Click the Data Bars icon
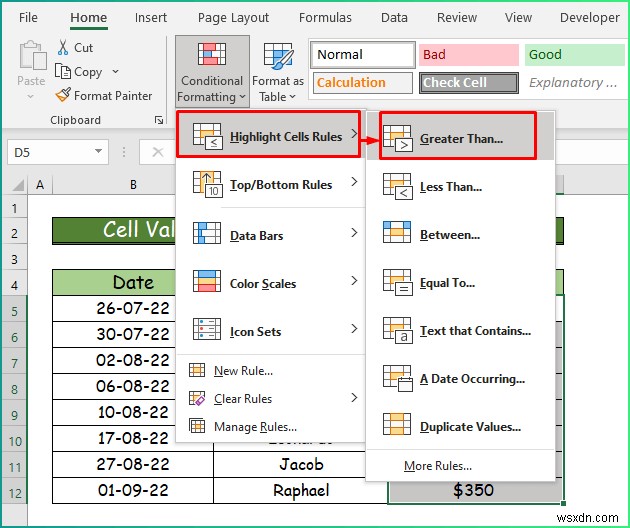630x528 pixels. pos(207,233)
